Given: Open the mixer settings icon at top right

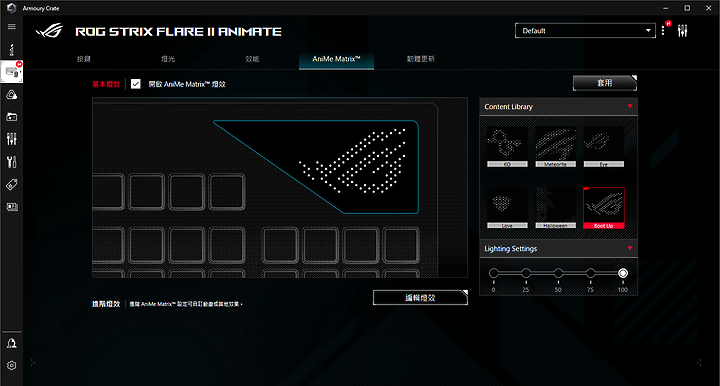Looking at the screenshot, I should coord(682,31).
